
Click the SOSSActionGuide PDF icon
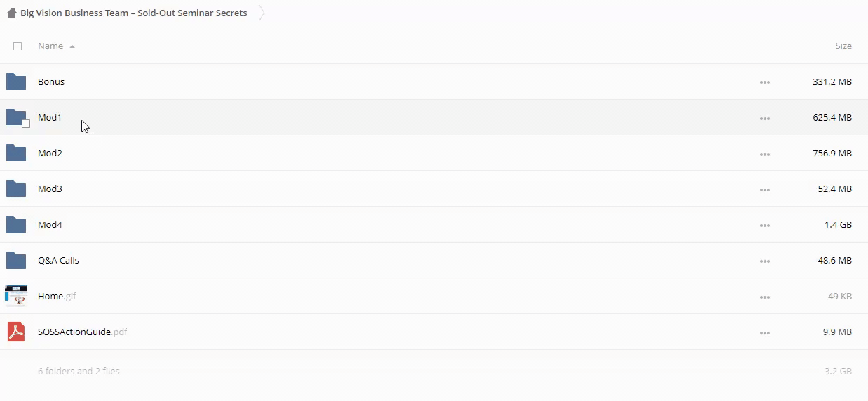tap(16, 332)
